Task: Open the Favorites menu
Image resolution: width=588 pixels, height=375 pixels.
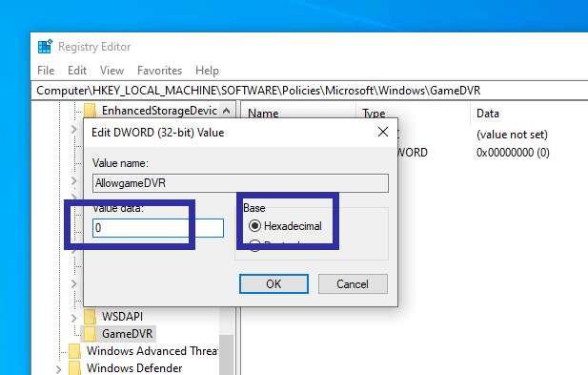Action: click(159, 71)
